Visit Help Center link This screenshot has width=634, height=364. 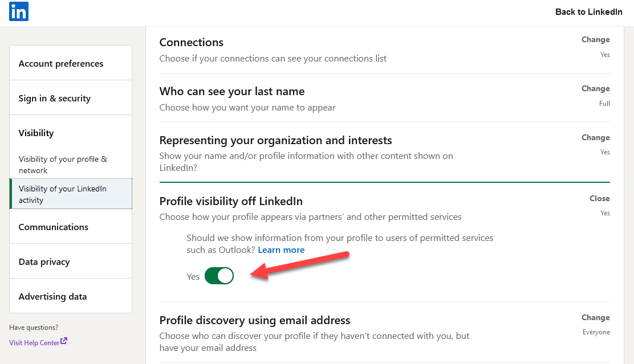tap(34, 343)
